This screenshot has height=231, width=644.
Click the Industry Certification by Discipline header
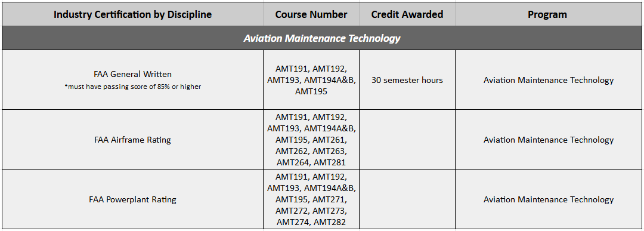click(132, 15)
